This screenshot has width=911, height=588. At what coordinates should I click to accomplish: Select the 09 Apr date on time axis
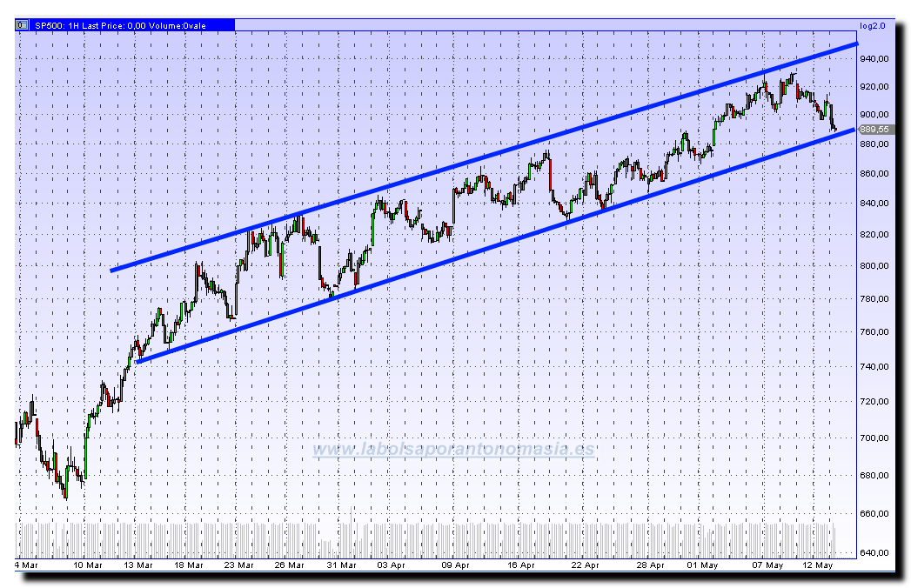tap(455, 565)
